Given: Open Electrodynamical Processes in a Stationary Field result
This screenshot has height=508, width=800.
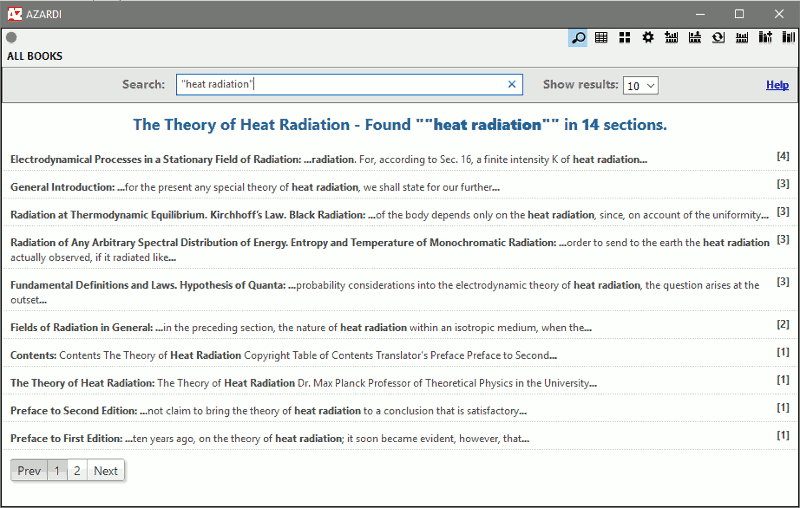Looking at the screenshot, I should click(329, 160).
